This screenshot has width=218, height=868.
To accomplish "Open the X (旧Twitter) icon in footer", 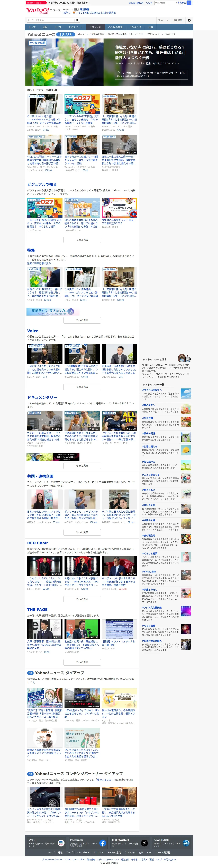I will 144,843.
